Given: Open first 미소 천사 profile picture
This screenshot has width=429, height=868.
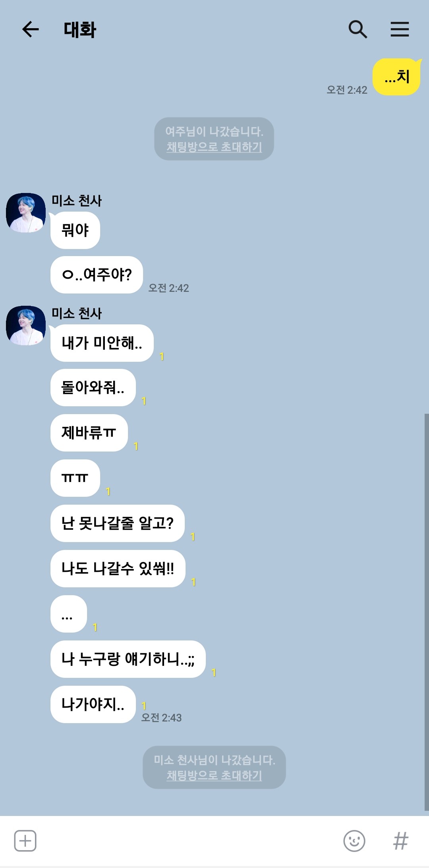Looking at the screenshot, I should click(x=26, y=213).
